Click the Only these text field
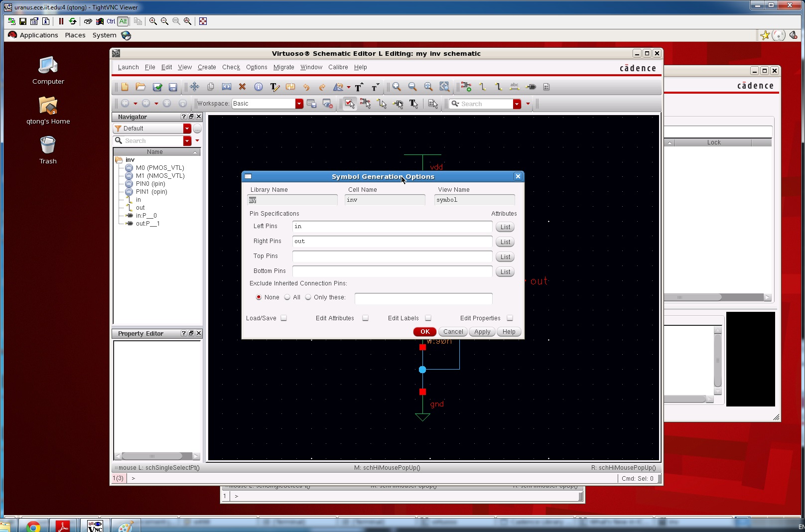The width and height of the screenshot is (805, 532). tap(423, 298)
